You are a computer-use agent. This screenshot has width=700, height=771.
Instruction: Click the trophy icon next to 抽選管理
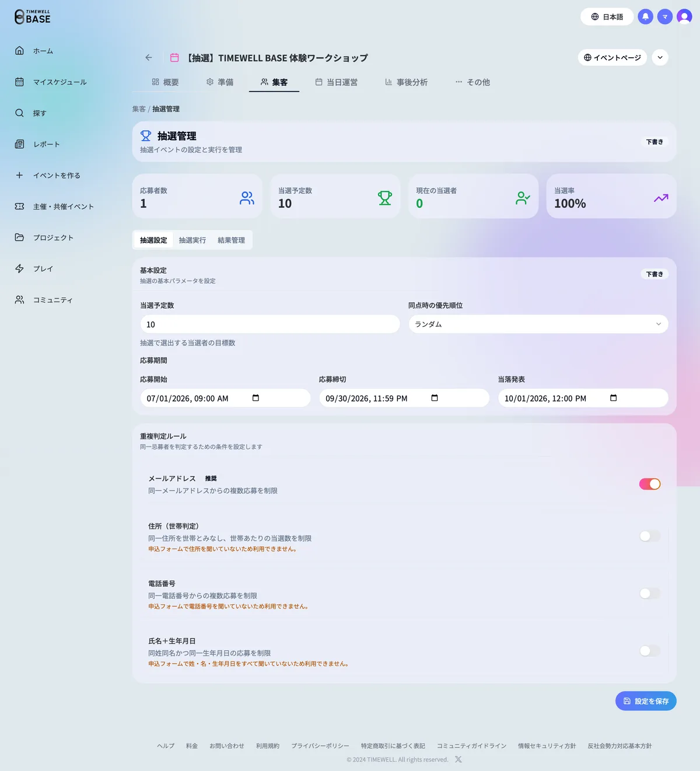tap(146, 136)
